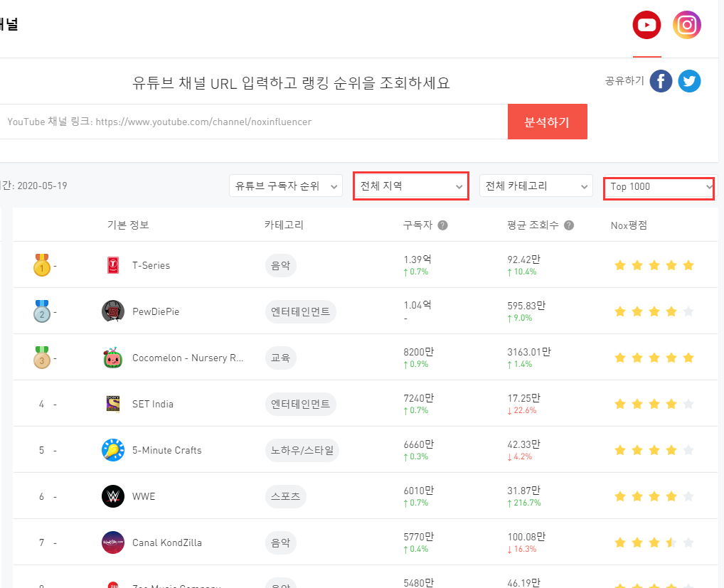Click the 595.83만 average views value
Screen dimensions: 724x588
[526, 306]
